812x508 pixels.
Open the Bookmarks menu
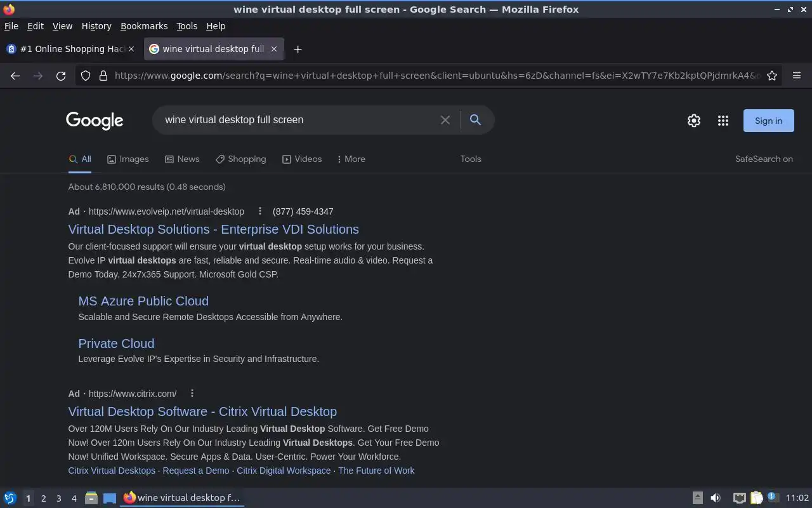[144, 26]
